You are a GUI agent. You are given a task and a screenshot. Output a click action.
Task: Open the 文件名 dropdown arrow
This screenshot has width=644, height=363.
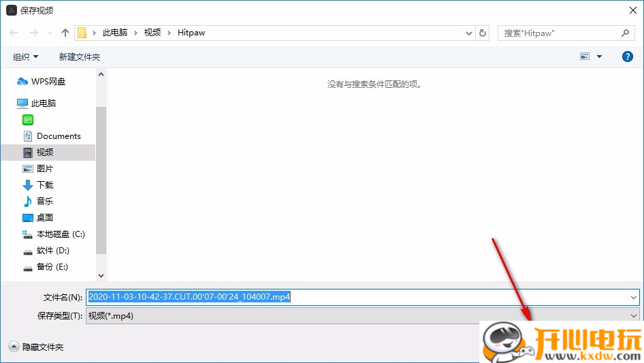[633, 297]
